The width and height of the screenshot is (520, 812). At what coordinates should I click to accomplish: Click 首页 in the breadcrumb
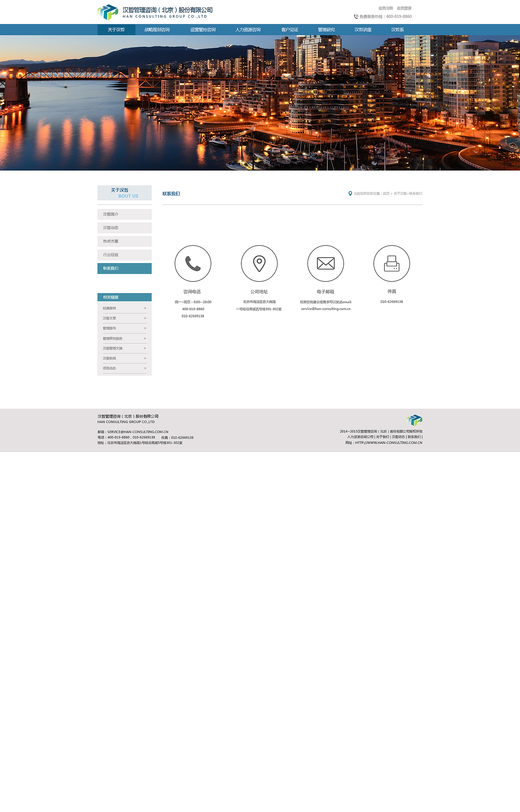[386, 194]
